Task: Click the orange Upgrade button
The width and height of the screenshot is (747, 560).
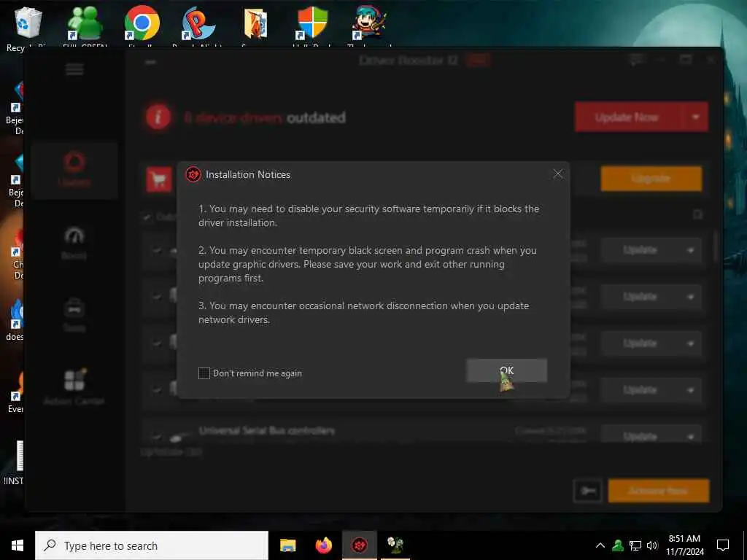Action: (651, 179)
